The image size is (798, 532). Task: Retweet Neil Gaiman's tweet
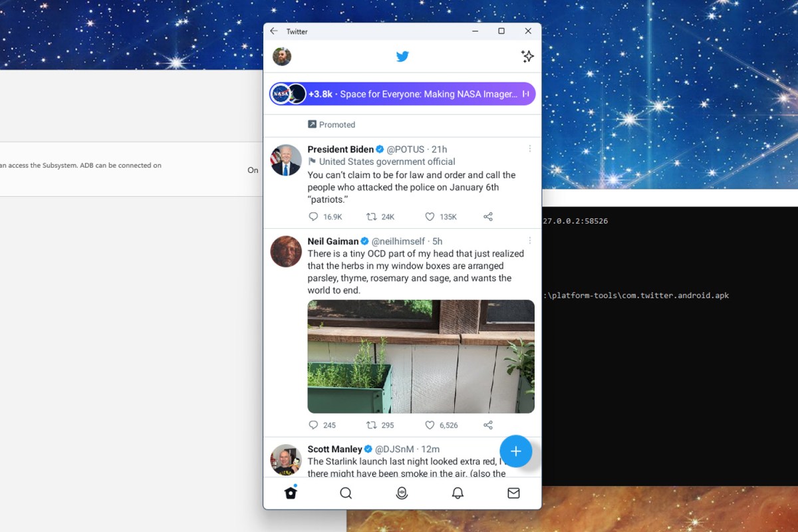(x=372, y=425)
